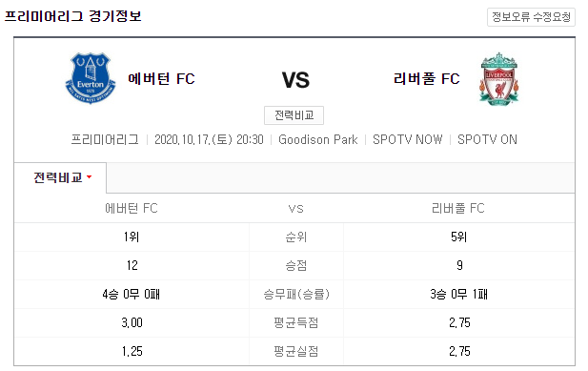Click the 프리미어리그 league link in match info
The height and width of the screenshot is (371, 588).
(x=105, y=139)
